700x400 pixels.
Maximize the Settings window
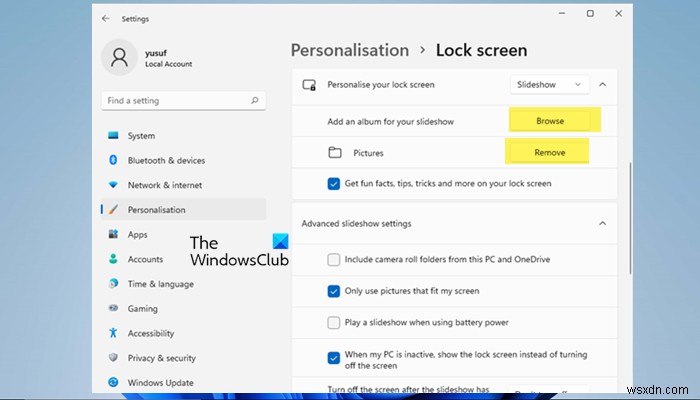pos(590,13)
